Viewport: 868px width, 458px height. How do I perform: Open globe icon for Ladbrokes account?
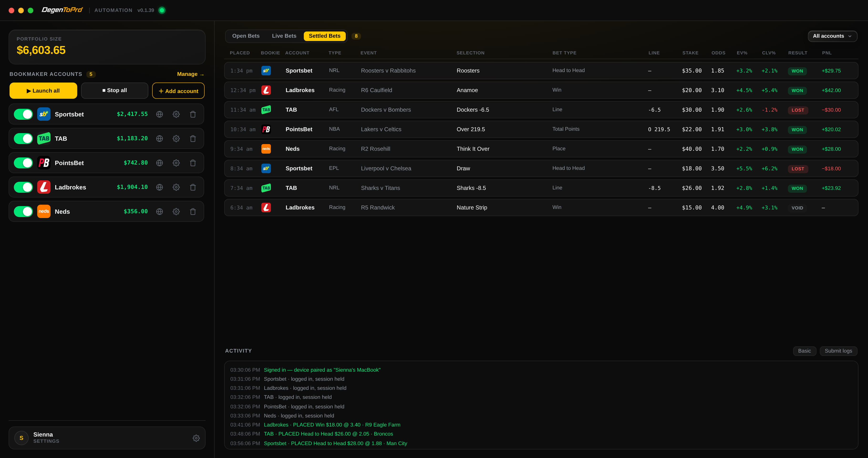pyautogui.click(x=159, y=187)
